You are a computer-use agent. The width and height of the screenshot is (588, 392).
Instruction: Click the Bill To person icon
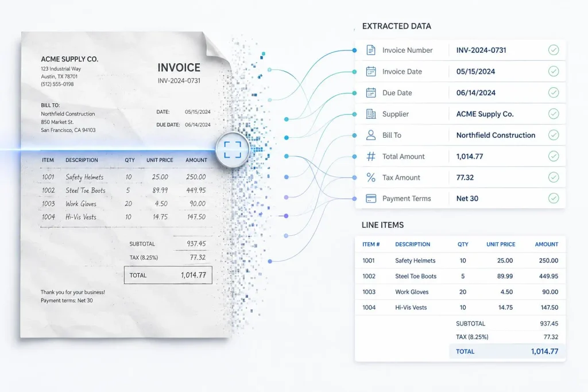point(370,135)
